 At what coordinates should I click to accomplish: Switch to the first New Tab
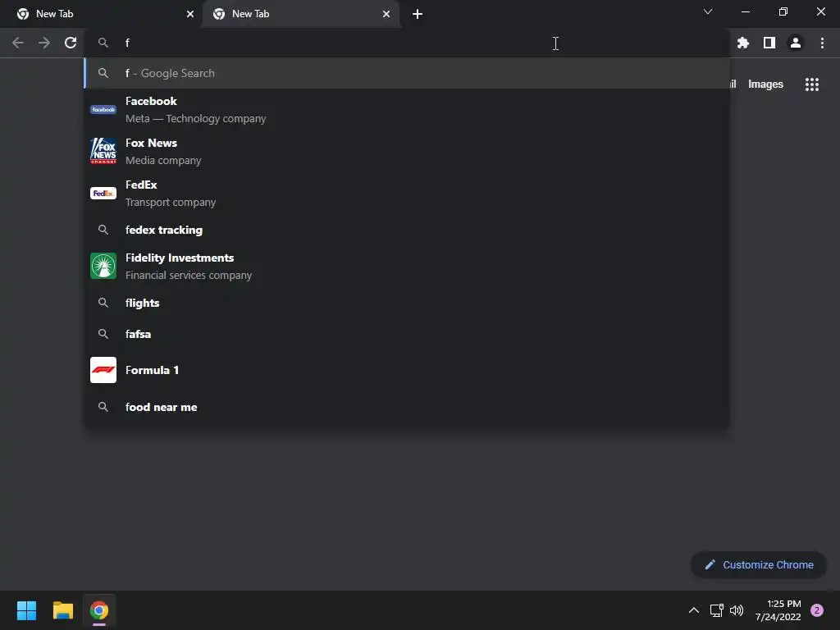click(102, 15)
